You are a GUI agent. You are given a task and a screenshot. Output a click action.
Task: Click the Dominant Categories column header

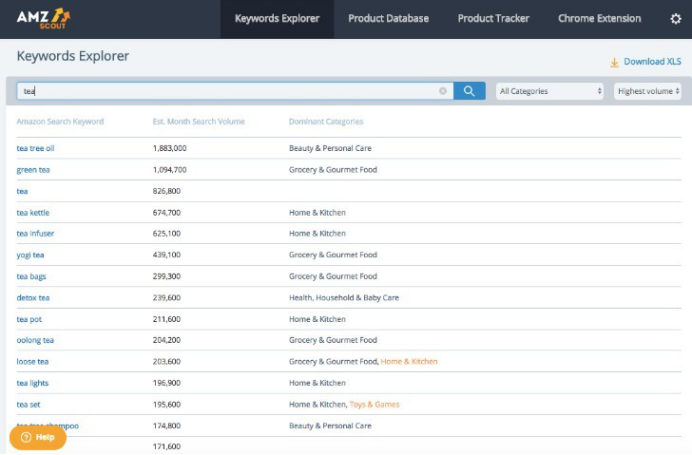[x=326, y=121]
